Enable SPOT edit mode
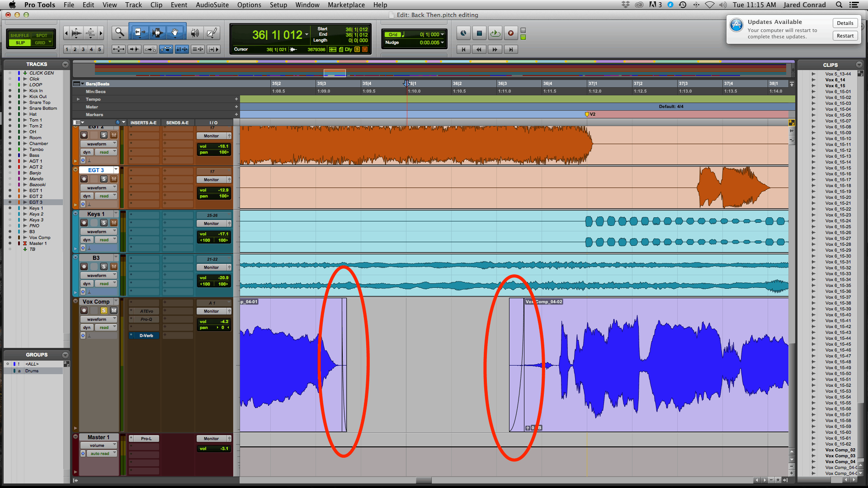868x488 pixels. [42, 35]
